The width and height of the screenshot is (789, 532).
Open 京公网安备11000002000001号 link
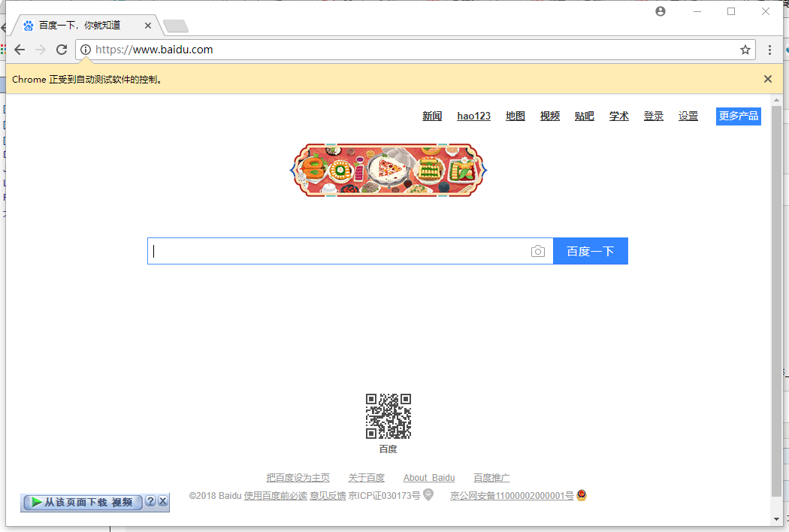coord(512,496)
